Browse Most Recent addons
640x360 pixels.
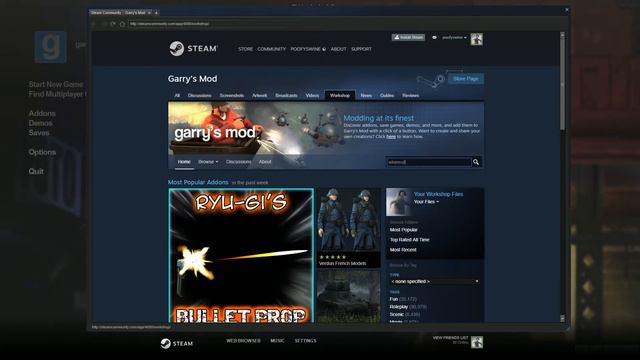tap(403, 249)
